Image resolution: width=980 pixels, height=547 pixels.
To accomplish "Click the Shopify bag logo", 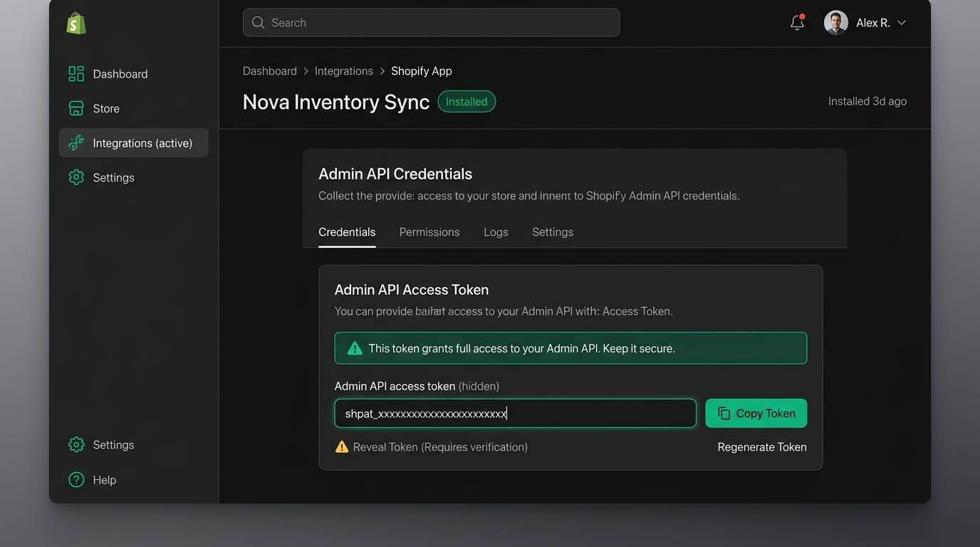I will click(x=76, y=24).
